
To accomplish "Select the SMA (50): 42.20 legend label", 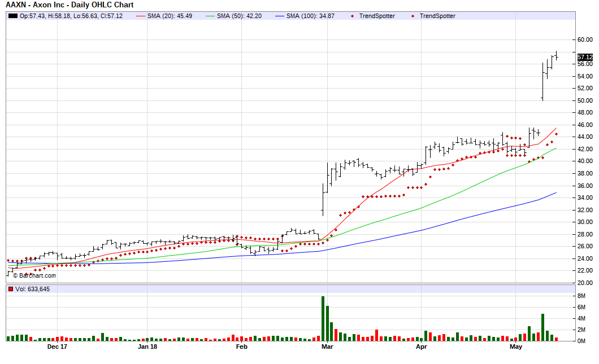I will click(239, 16).
